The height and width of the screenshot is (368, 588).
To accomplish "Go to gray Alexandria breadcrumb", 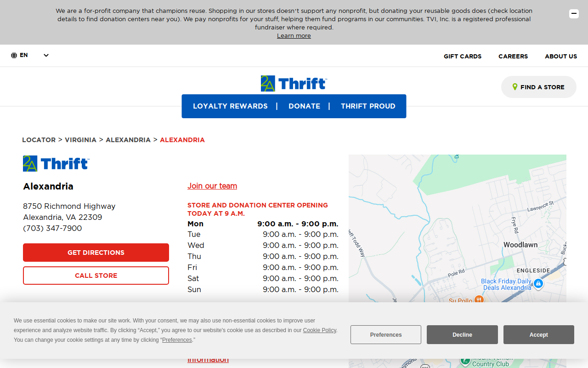I will click(128, 140).
